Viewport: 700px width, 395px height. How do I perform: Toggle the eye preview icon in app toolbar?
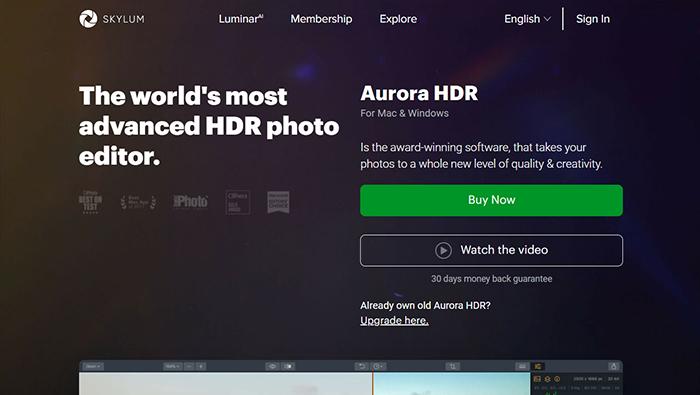coord(272,366)
